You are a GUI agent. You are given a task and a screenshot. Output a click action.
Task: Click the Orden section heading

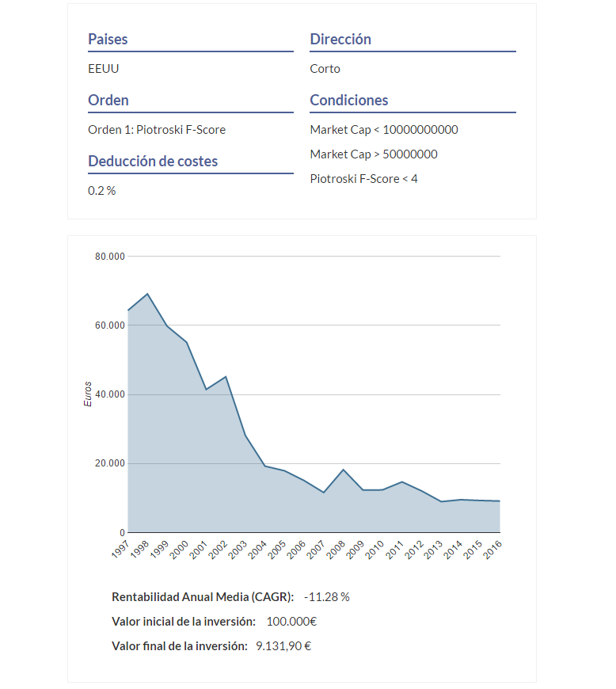tap(108, 101)
